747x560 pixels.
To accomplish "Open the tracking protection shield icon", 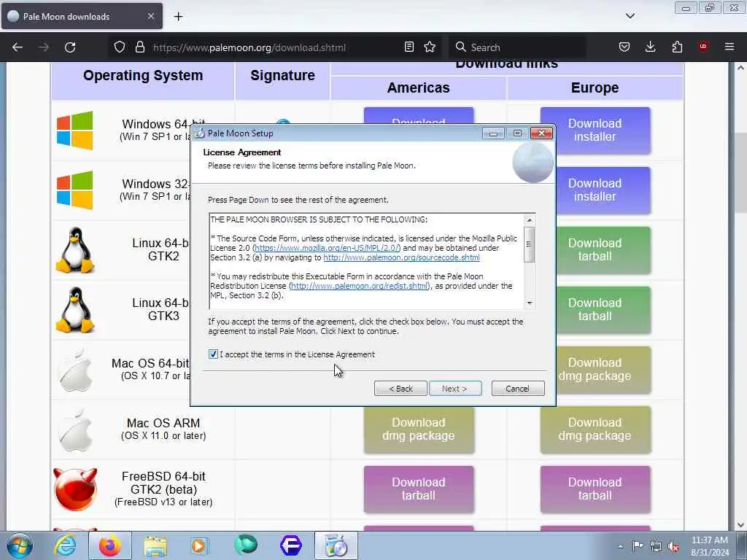I will [x=120, y=47].
